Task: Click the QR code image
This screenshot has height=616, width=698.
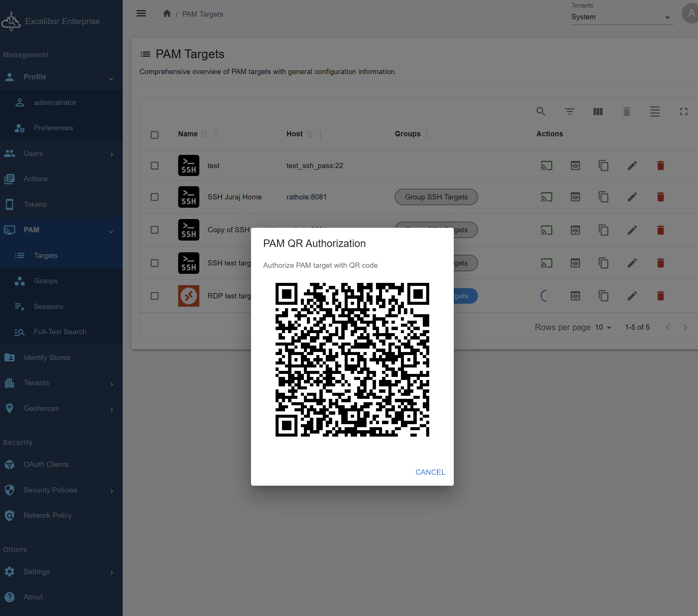Action: [x=352, y=360]
